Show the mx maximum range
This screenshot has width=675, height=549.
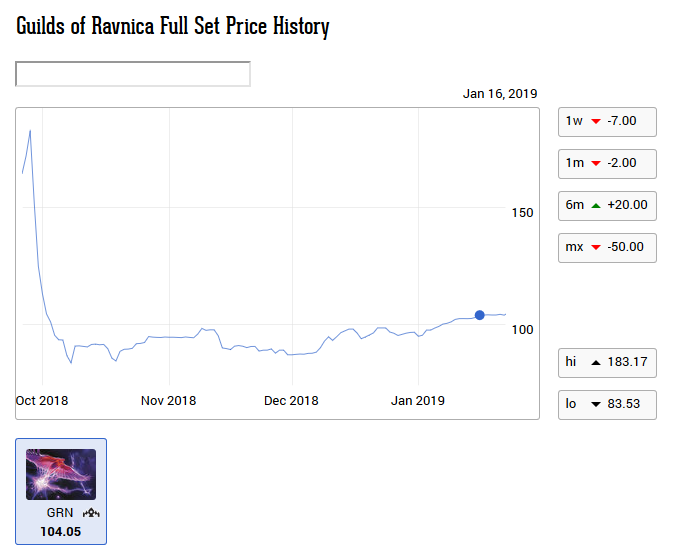click(606, 247)
